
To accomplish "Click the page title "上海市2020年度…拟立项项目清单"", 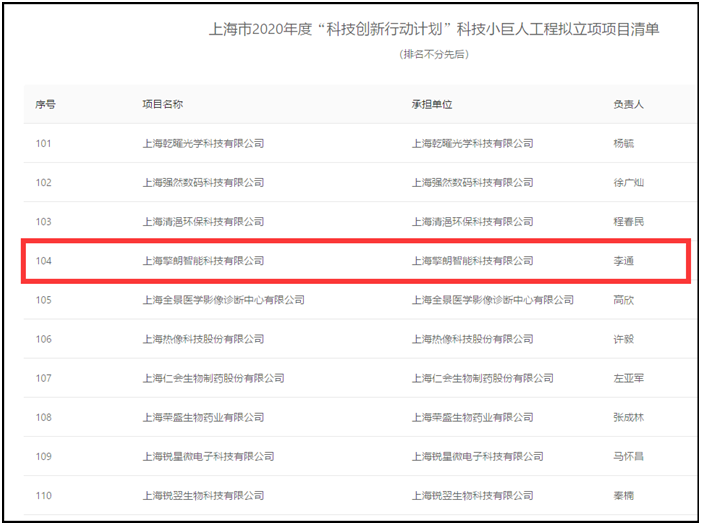I will click(434, 30).
